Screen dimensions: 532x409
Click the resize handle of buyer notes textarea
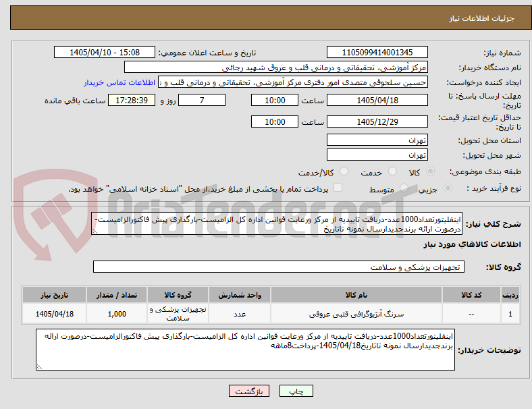(x=39, y=367)
